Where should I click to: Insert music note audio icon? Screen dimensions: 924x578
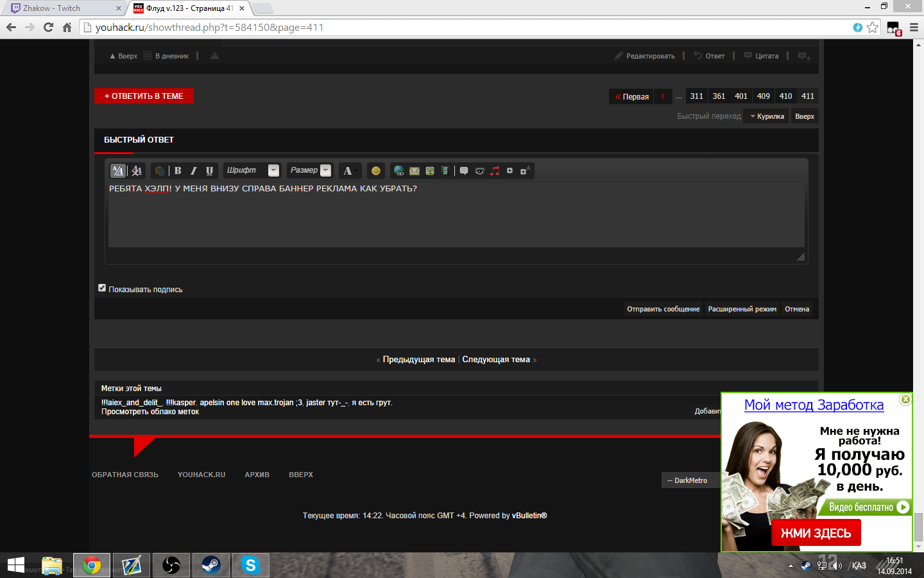point(495,171)
